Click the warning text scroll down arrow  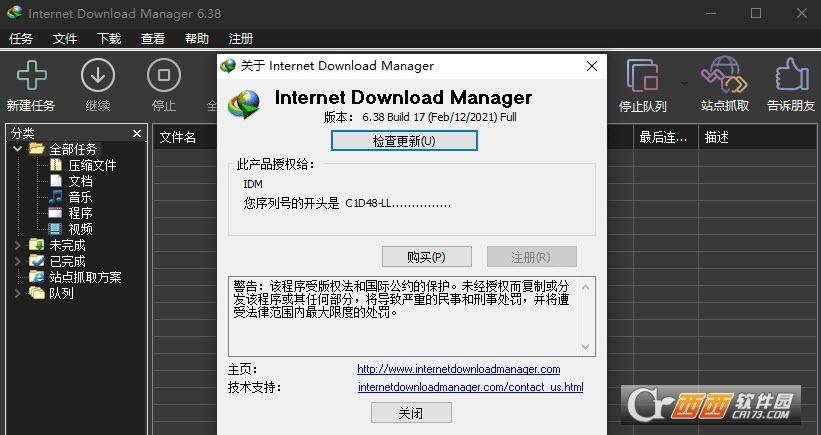tap(585, 347)
